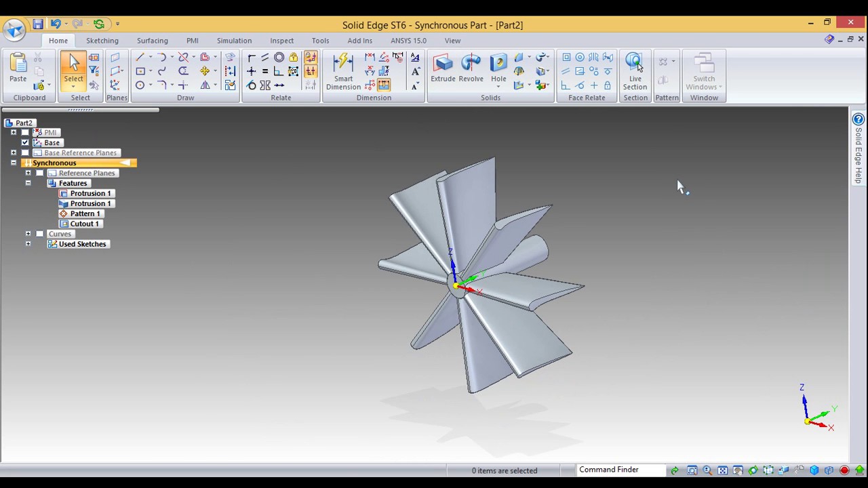Select the Pattern 1 feature

[80, 213]
